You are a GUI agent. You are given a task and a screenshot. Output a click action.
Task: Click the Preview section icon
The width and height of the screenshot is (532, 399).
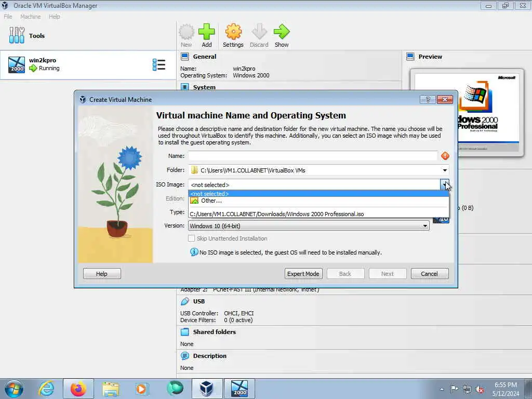coord(410,57)
